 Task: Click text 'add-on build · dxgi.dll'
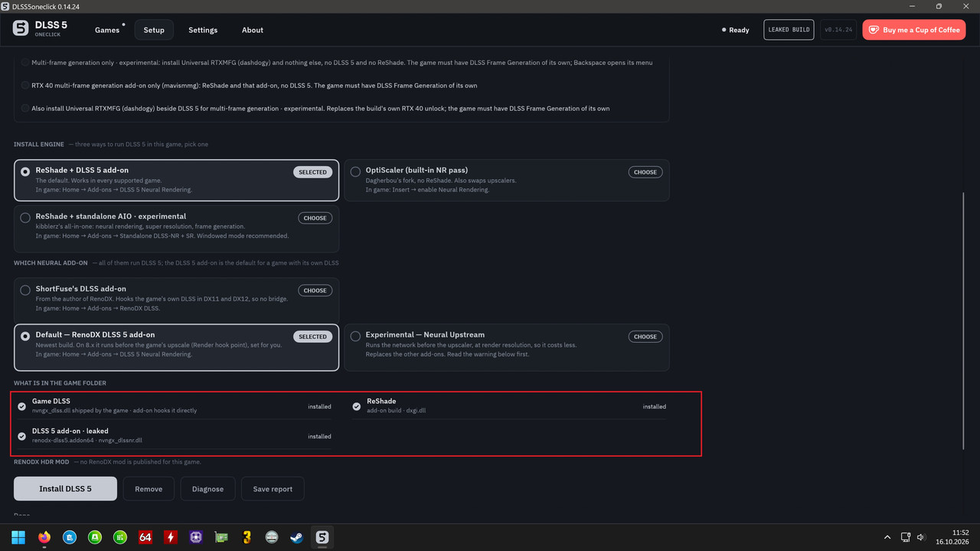click(x=396, y=411)
